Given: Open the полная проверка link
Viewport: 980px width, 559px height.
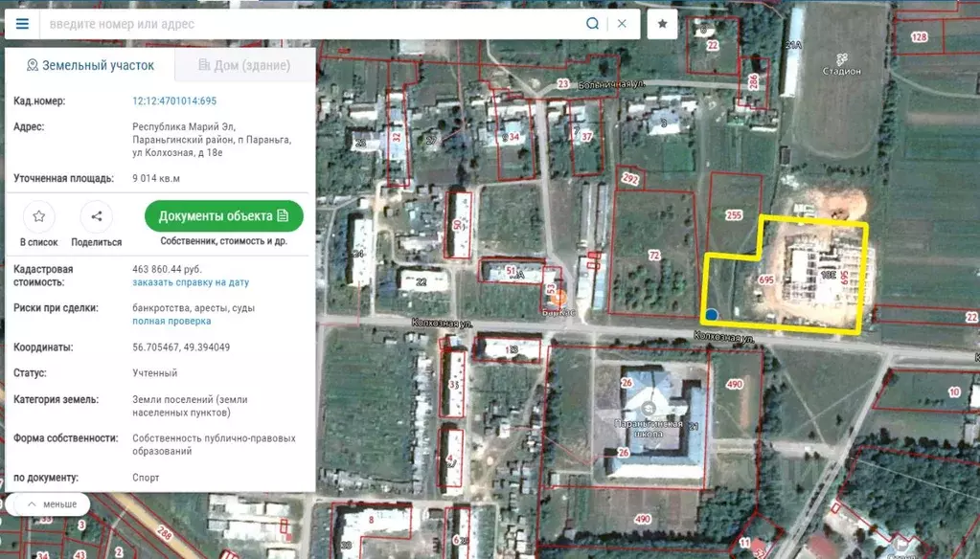Looking at the screenshot, I should [x=170, y=322].
